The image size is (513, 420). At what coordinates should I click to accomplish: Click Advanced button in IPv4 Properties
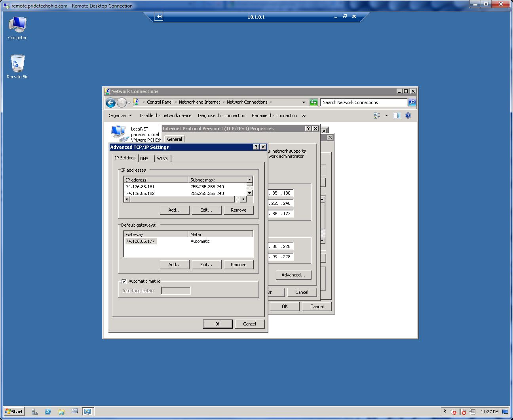[293, 275]
